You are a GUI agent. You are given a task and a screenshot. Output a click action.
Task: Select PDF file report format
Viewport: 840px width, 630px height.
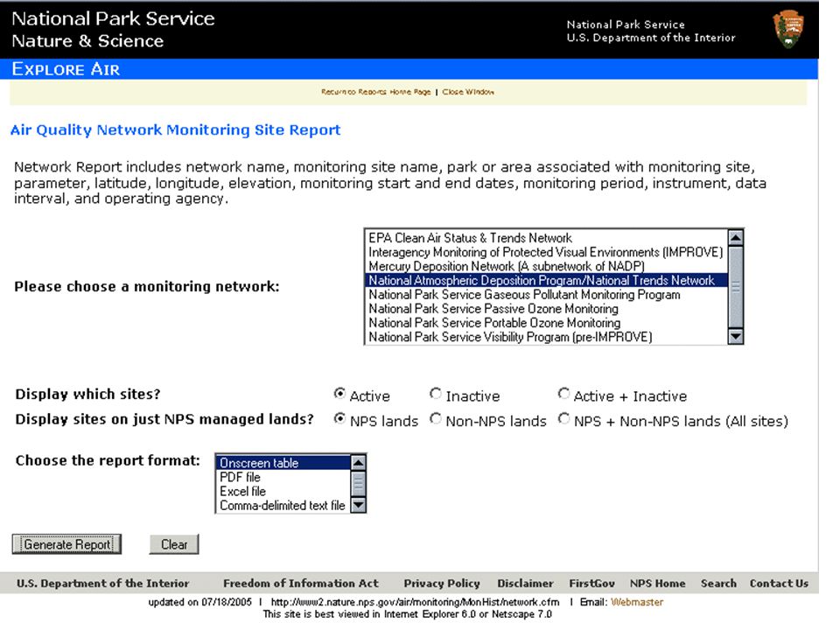pyautogui.click(x=283, y=477)
